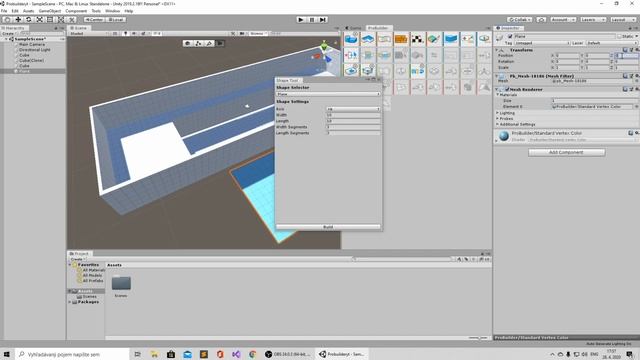The image size is (640, 360).
Task: Open ProBuilder Vertex Colors brush icon
Action: pos(434,39)
